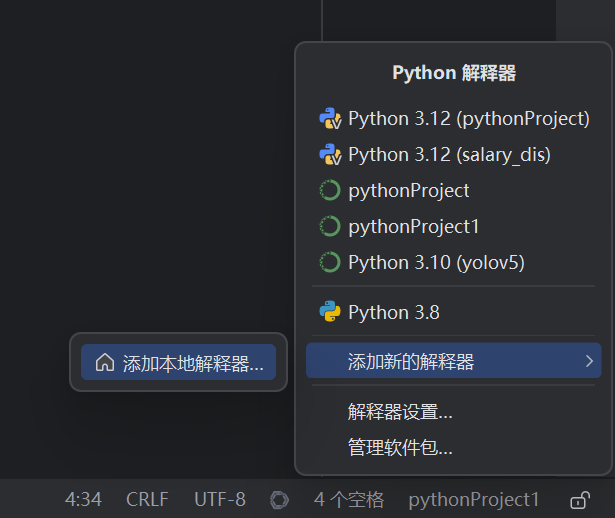Screen dimensions: 615x518
Task: Click conda ring icon beside Python 3.10 (yolov5)
Action: (330, 262)
